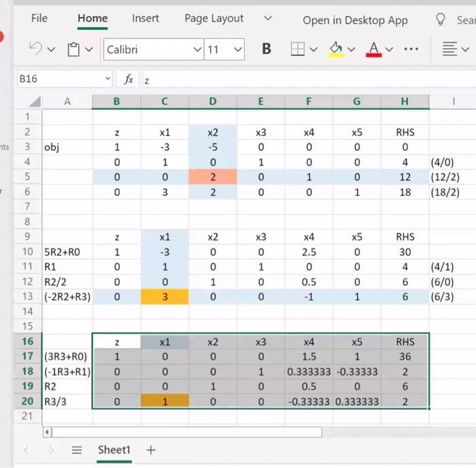
Task: Open the font size 11 dropdown
Action: click(238, 49)
